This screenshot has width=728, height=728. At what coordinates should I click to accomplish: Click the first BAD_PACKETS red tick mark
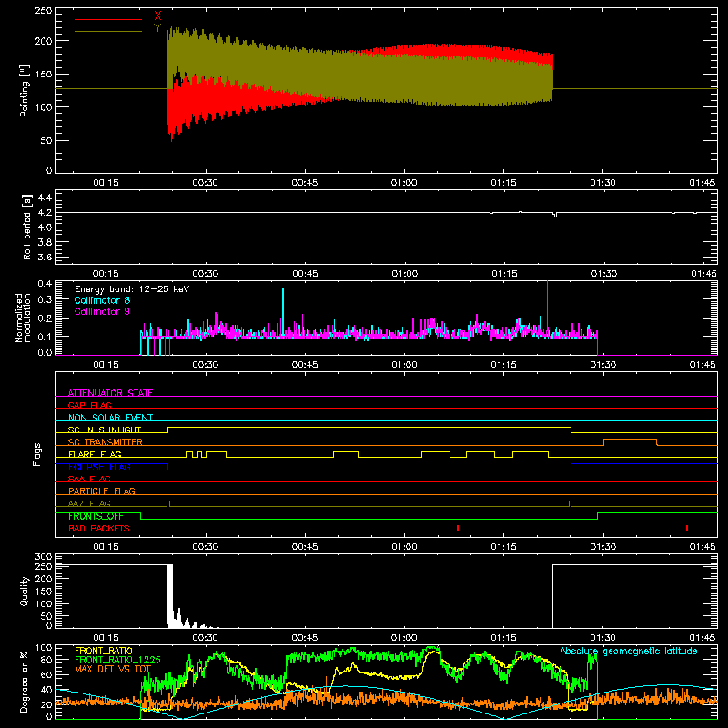(x=458, y=528)
